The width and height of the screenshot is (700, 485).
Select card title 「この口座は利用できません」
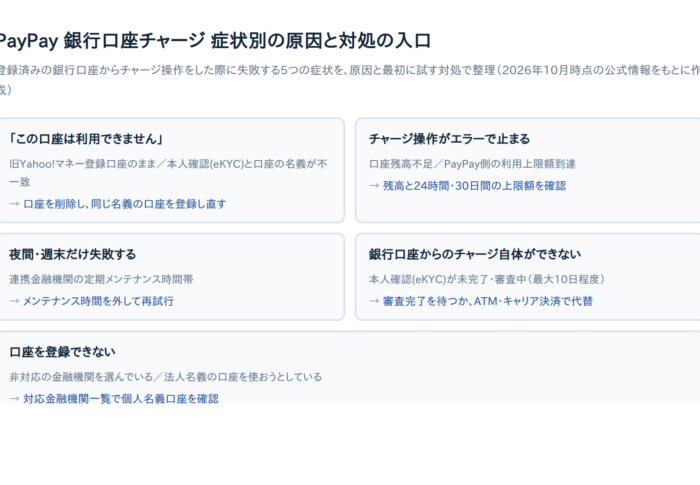click(86, 139)
